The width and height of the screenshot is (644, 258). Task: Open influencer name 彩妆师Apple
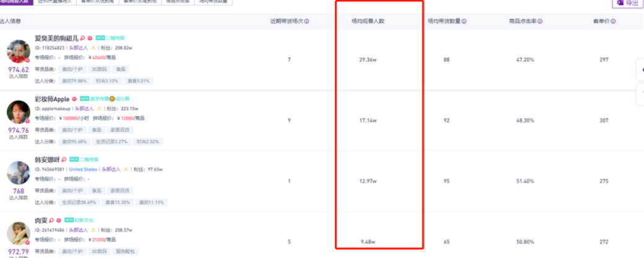click(52, 99)
